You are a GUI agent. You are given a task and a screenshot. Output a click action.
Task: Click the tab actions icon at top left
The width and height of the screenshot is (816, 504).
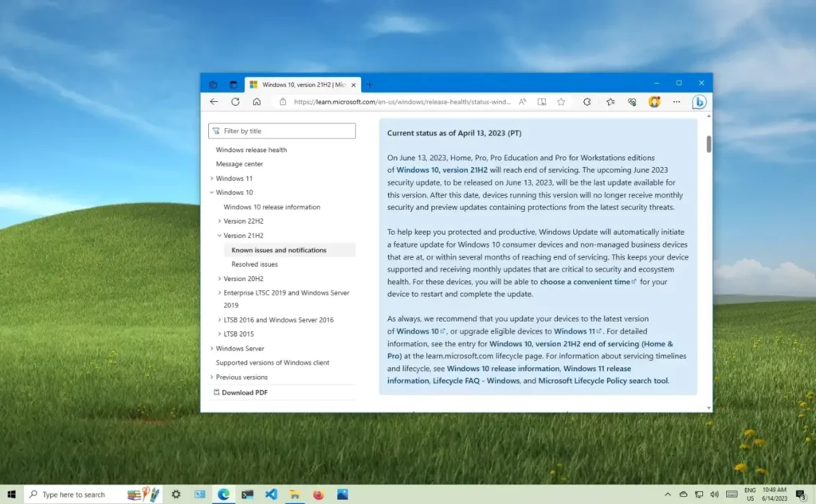pos(213,84)
